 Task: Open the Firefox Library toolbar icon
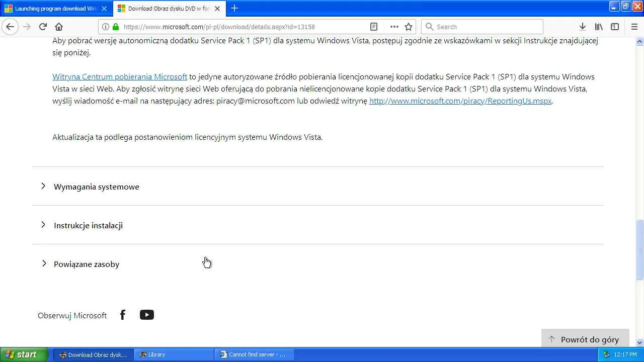point(599,27)
